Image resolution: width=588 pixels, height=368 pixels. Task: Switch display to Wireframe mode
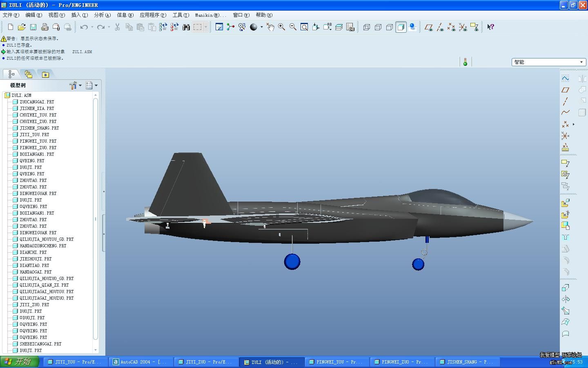pyautogui.click(x=367, y=27)
